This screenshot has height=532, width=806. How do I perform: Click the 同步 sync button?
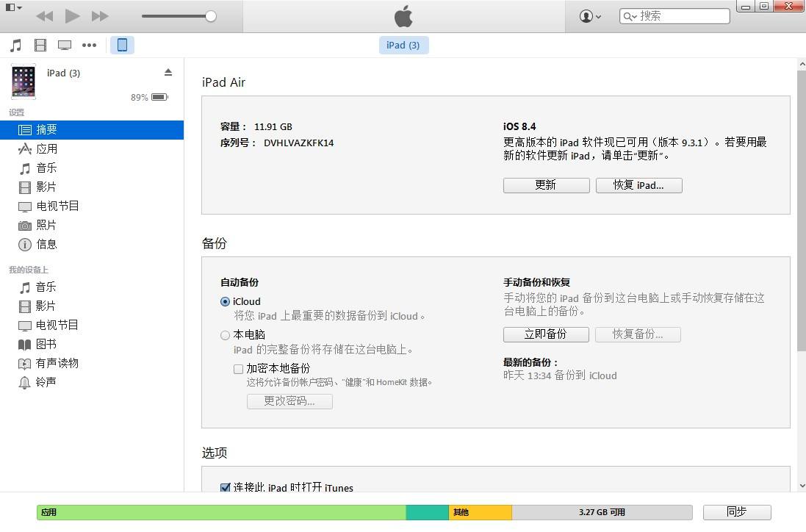click(737, 512)
